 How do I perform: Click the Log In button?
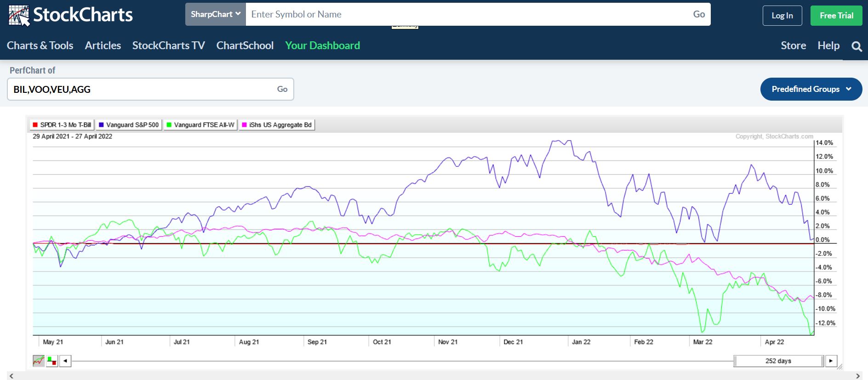(x=782, y=16)
